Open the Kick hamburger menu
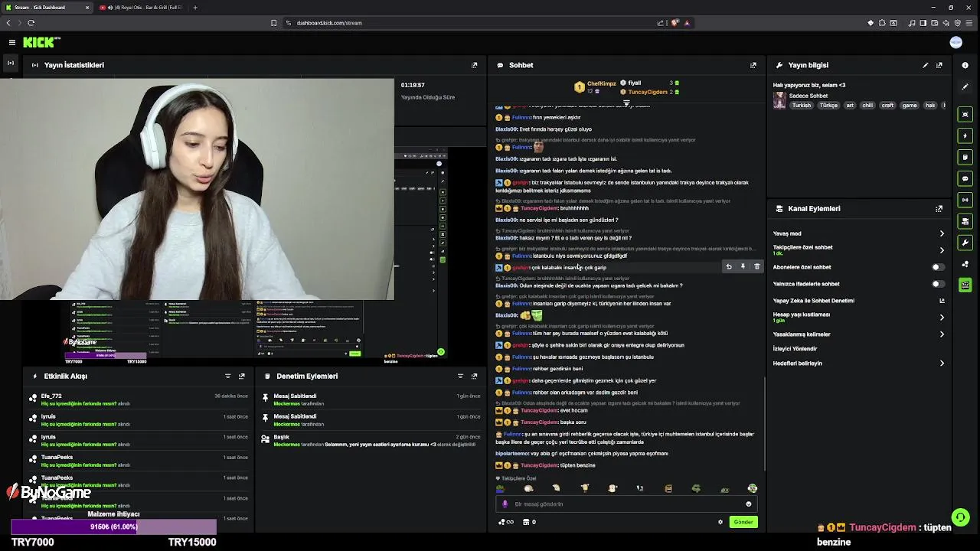Image resolution: width=980 pixels, height=551 pixels. click(12, 43)
